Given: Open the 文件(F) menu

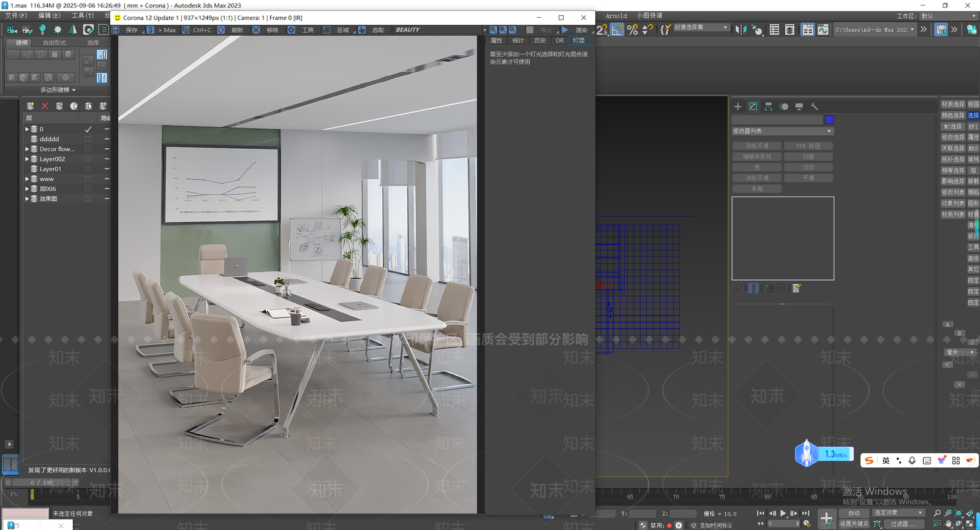Looking at the screenshot, I should tap(16, 15).
